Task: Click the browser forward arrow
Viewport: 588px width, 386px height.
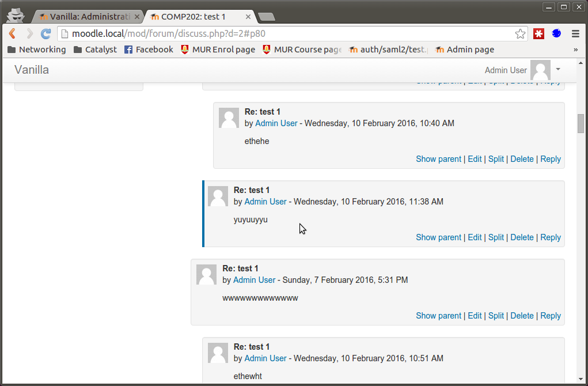Action: tap(29, 34)
